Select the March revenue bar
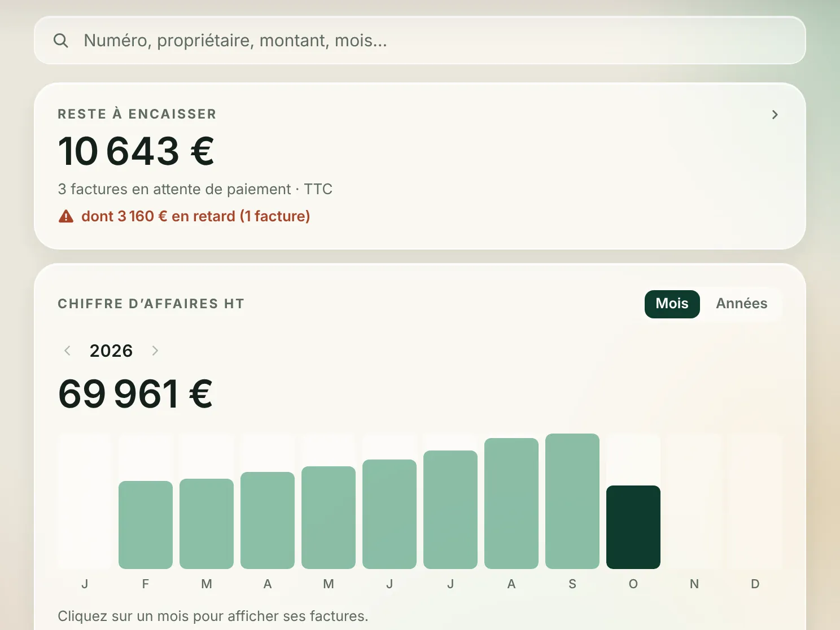This screenshot has height=630, width=840. 207,524
